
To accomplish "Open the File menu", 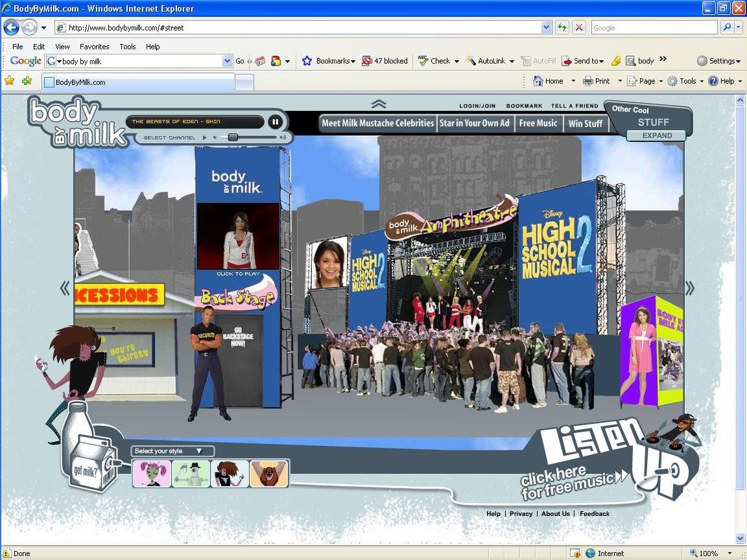I will (x=18, y=46).
